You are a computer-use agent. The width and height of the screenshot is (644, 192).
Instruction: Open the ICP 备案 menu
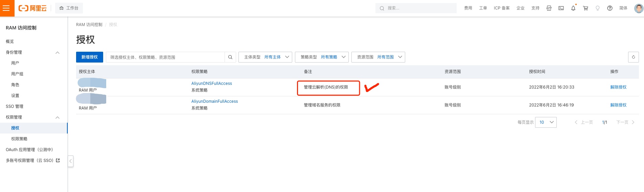(502, 8)
